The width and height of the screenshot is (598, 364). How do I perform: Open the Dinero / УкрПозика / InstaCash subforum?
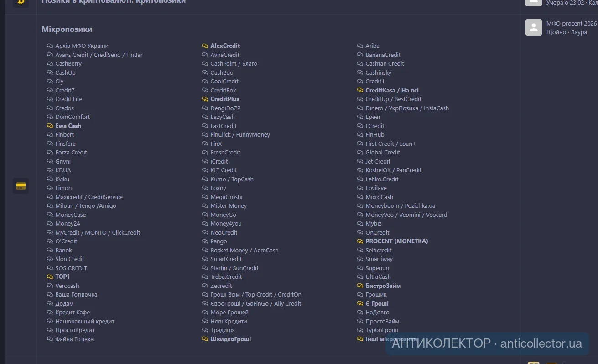coord(407,108)
